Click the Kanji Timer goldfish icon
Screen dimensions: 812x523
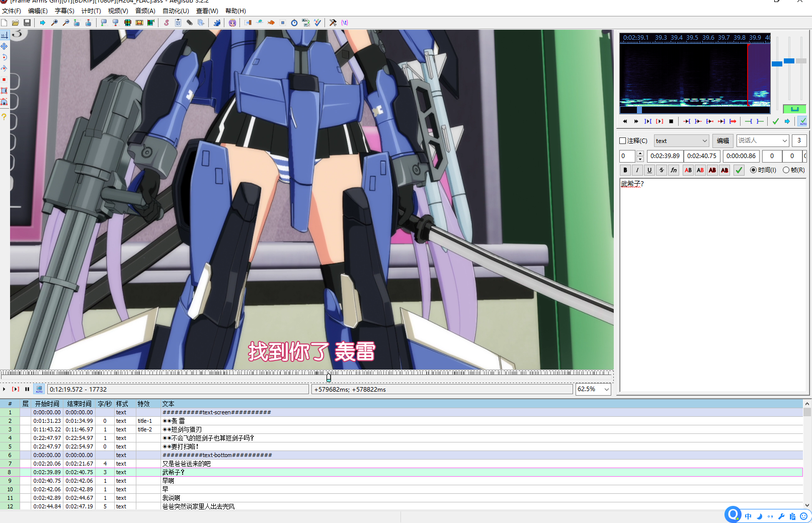tap(271, 23)
